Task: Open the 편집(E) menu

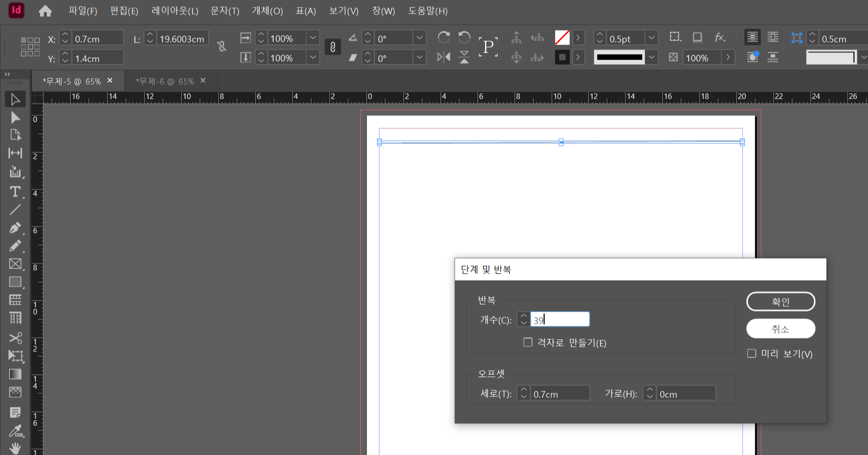Action: [124, 11]
